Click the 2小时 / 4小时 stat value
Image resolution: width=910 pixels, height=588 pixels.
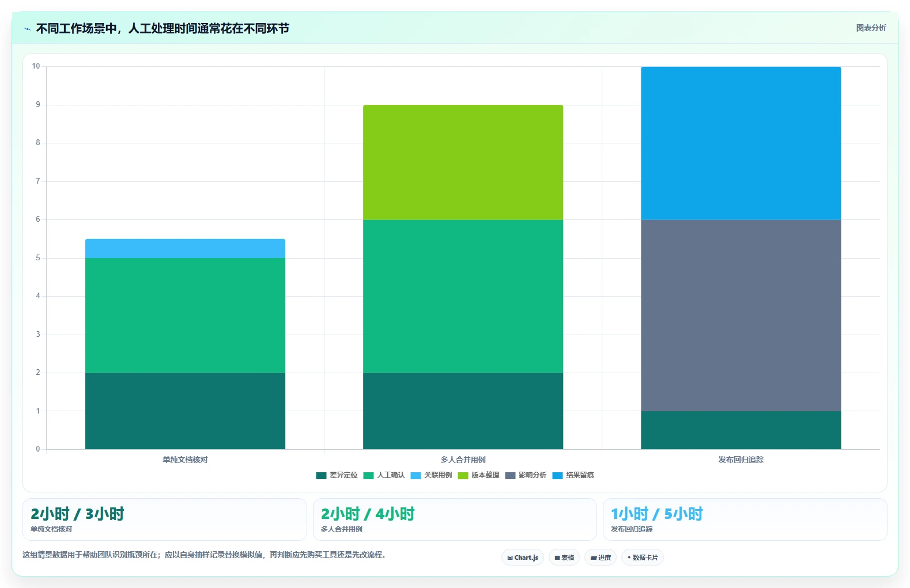click(x=368, y=514)
